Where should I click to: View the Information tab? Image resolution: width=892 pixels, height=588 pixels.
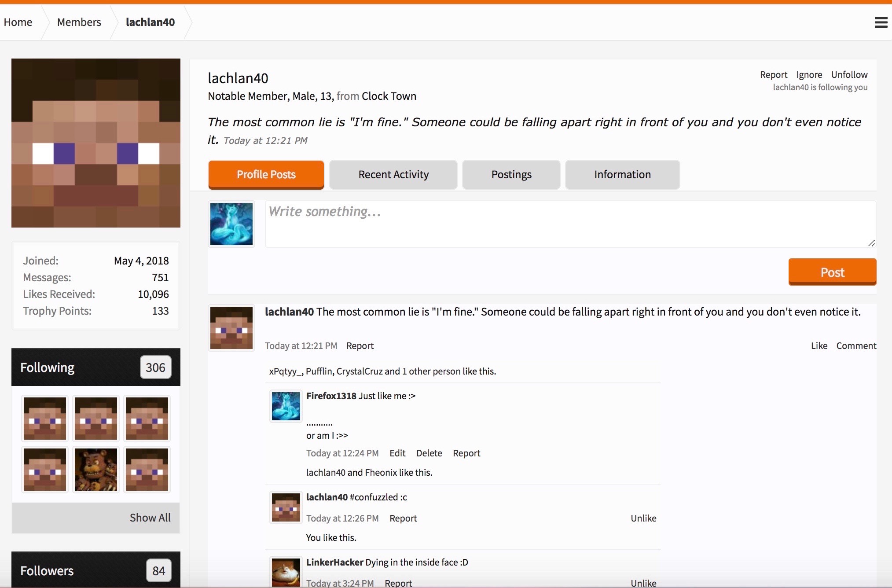[622, 175]
